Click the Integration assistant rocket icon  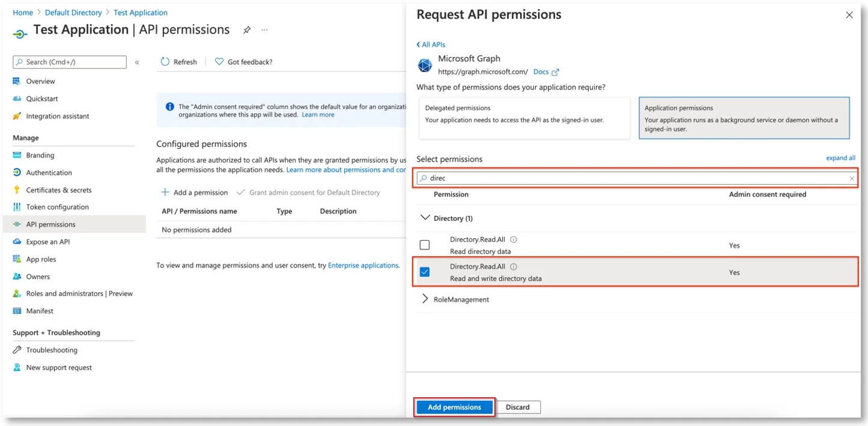click(x=17, y=116)
